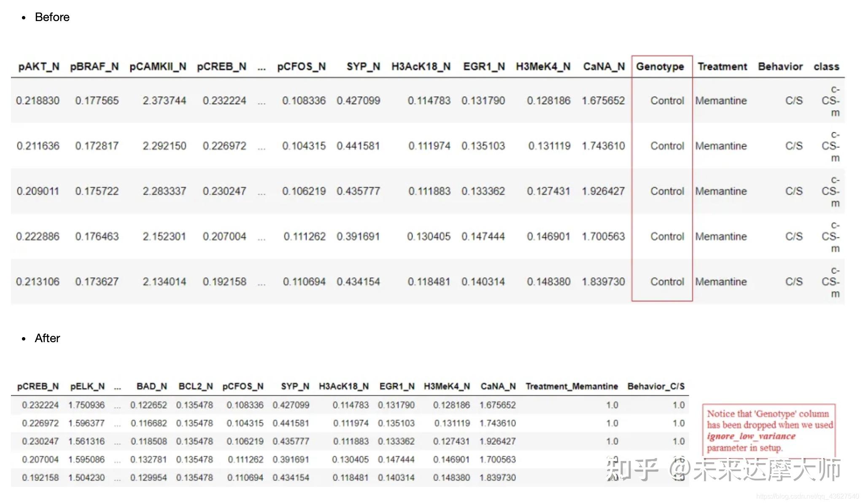Select the Genotype column header
Image resolution: width=863 pixels, height=504 pixels.
point(660,67)
